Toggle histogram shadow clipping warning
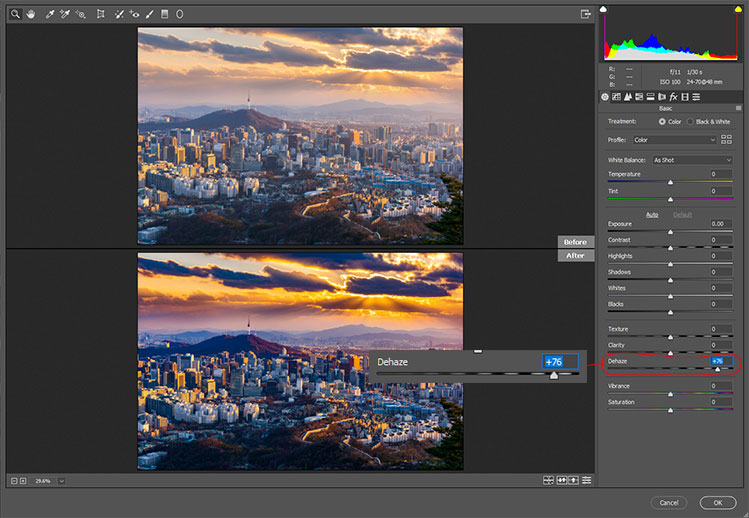 pos(603,9)
